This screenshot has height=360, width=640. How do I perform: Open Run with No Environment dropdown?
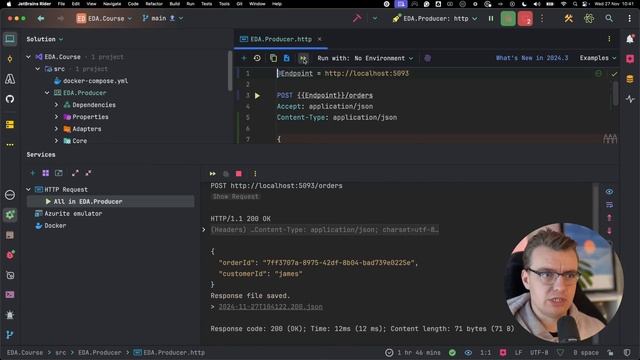(x=365, y=58)
